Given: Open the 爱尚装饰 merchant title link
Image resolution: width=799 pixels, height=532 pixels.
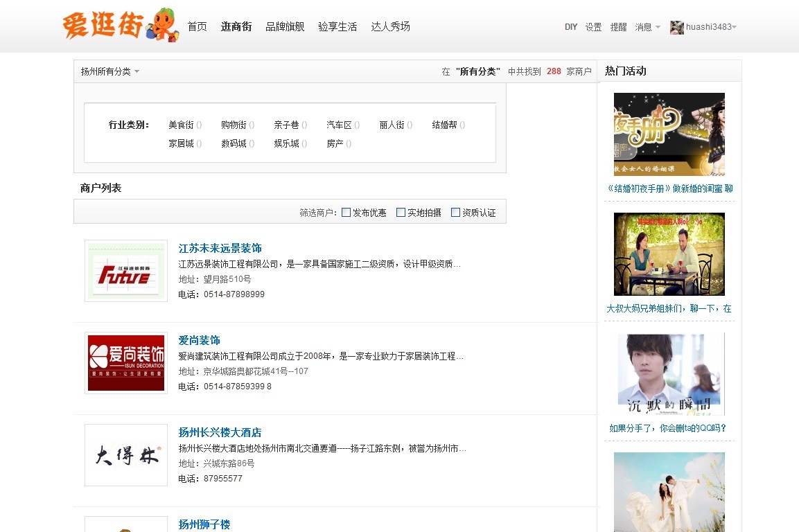Looking at the screenshot, I should [200, 340].
